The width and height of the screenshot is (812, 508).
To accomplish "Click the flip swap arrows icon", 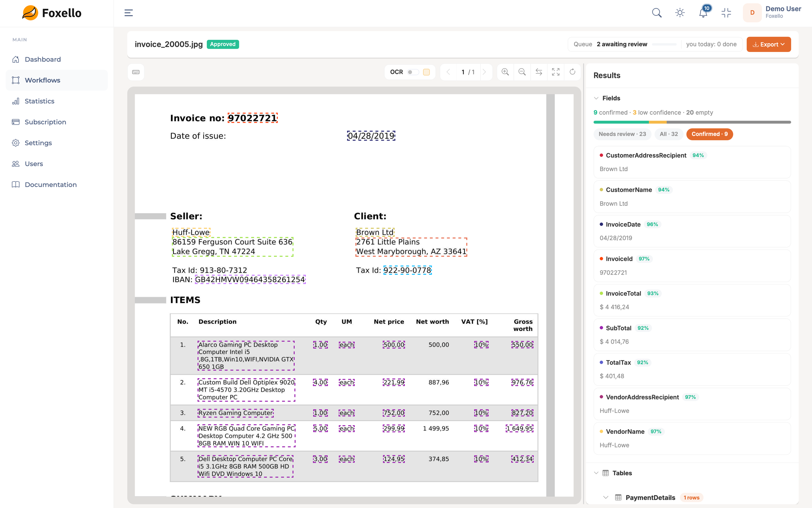I will 539,72.
